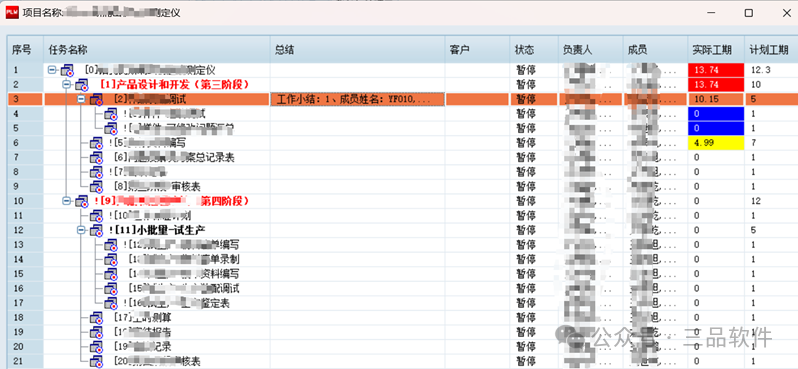Click the 计划工期 column header
Screen dimensions: 798x369
[770, 49]
